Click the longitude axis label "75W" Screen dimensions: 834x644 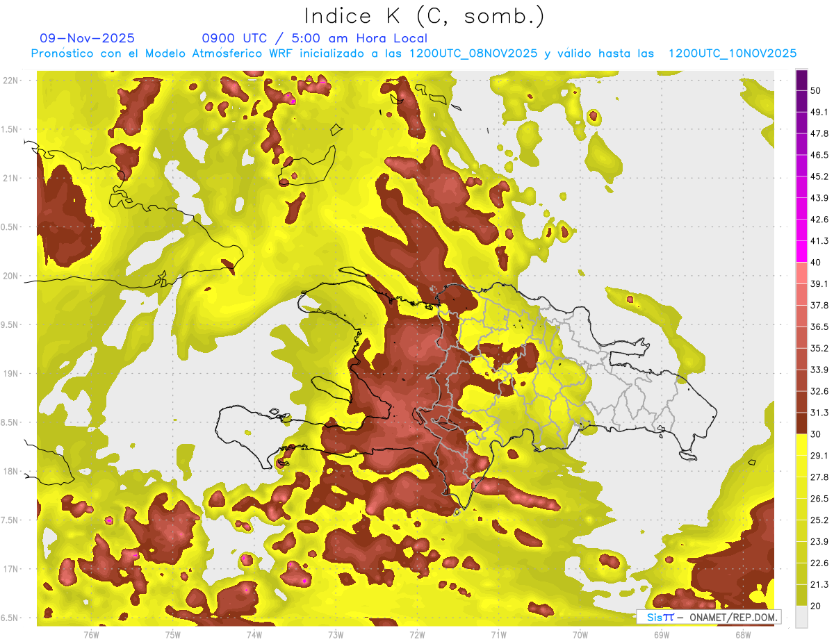coord(173,634)
